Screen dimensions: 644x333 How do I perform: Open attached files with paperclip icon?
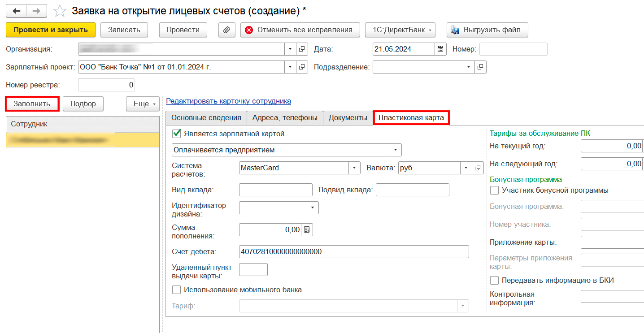pos(227,30)
